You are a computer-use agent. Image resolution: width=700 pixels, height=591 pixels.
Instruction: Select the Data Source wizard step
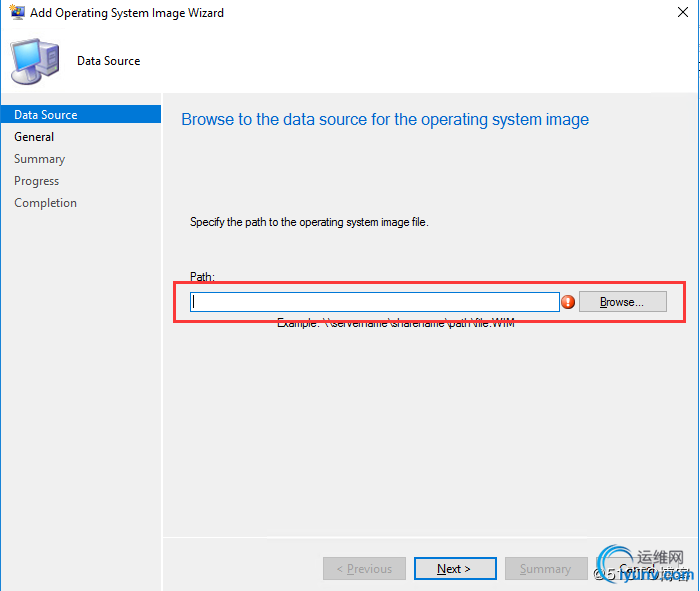click(81, 115)
